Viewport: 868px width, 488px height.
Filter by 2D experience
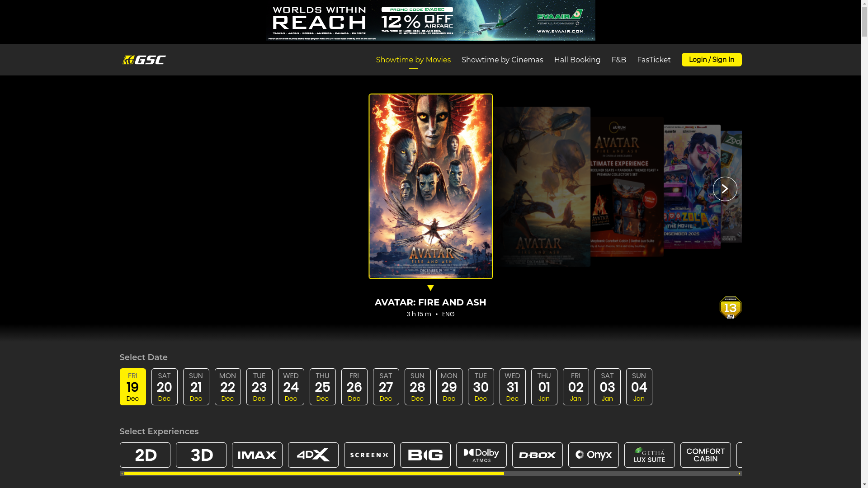[145, 455]
